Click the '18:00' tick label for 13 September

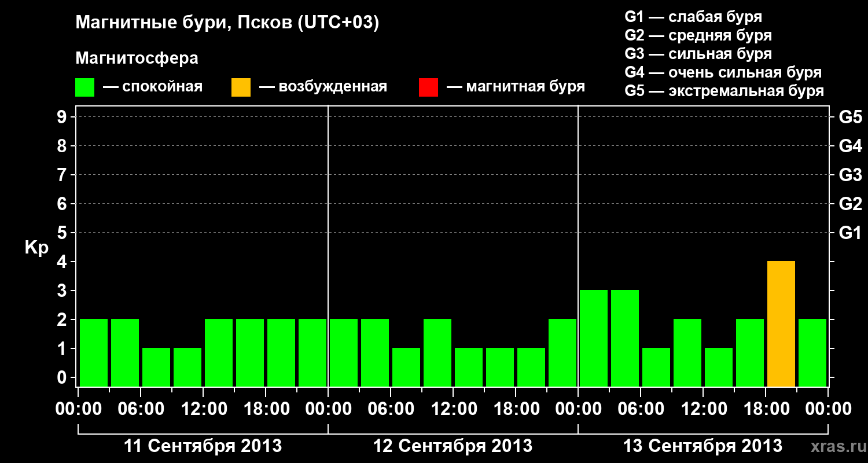(x=766, y=409)
